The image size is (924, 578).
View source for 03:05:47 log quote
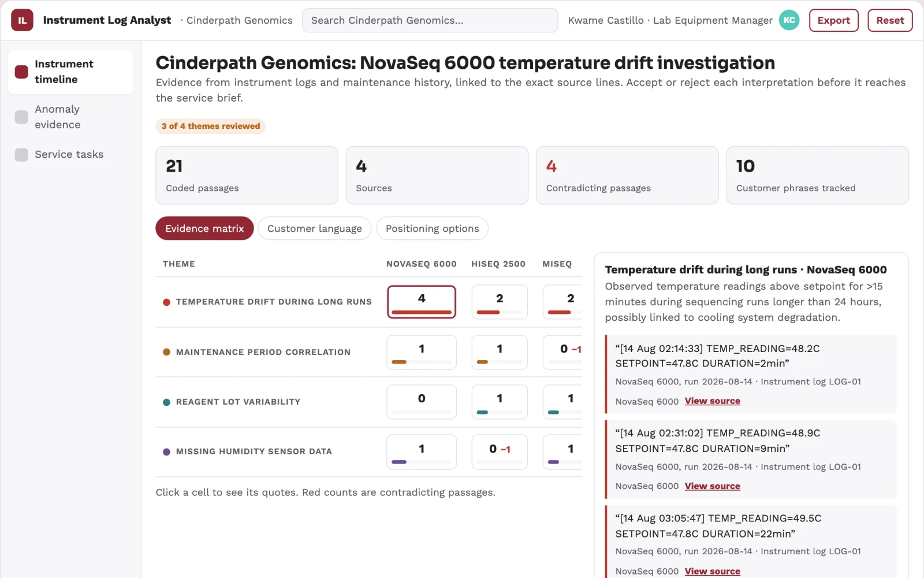(712, 571)
